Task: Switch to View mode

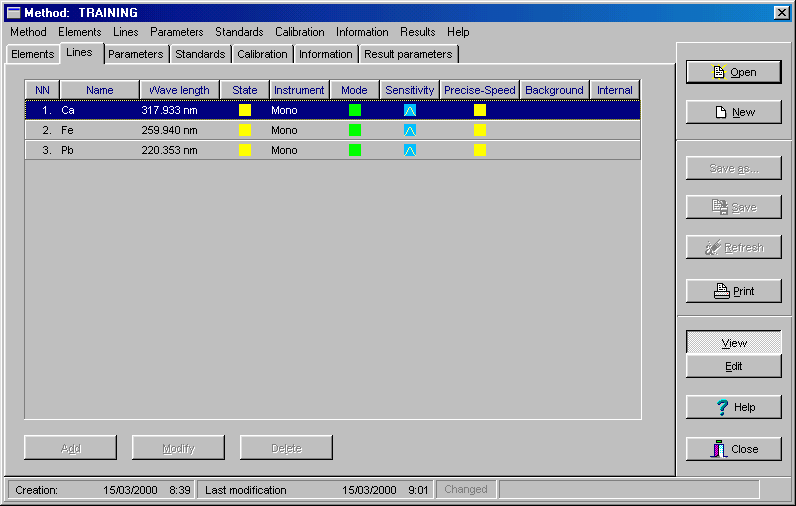Action: pyautogui.click(x=734, y=343)
